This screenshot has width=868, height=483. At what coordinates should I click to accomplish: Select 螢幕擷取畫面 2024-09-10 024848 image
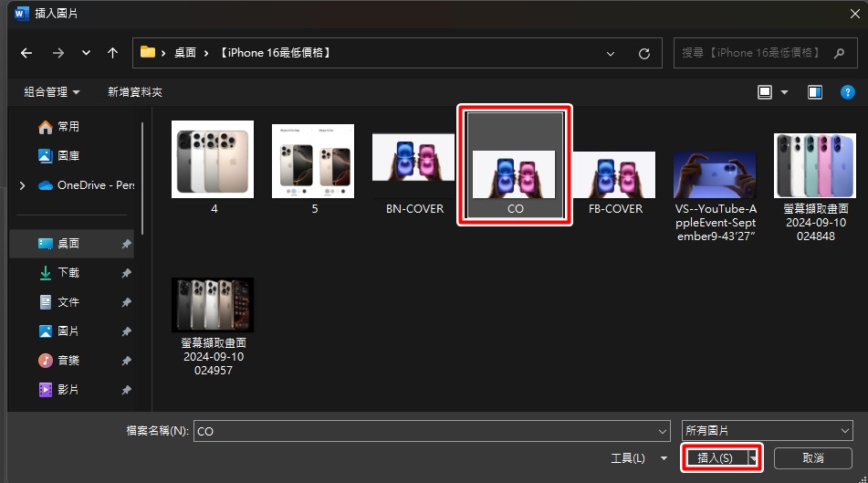click(815, 187)
